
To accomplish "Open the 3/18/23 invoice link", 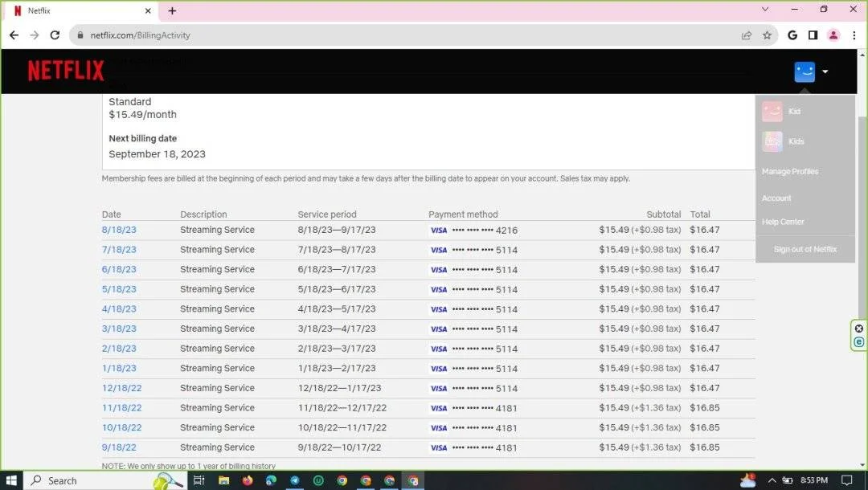I will coord(119,329).
